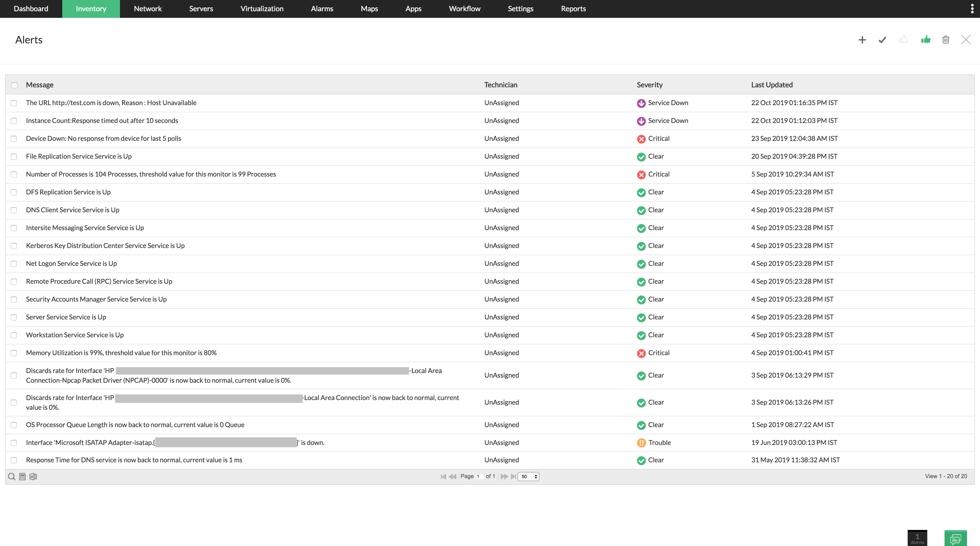The width and height of the screenshot is (980, 546).
Task: Click the thumbs up approval icon
Action: coord(926,39)
